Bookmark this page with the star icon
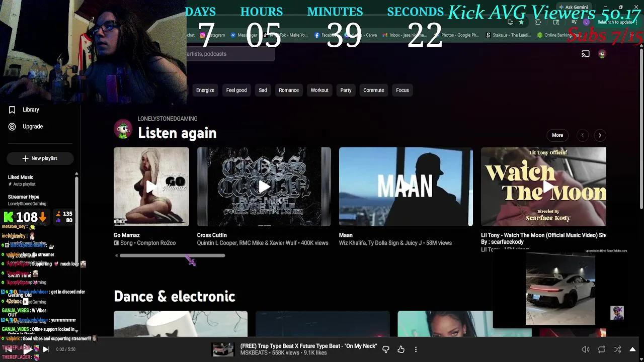Image resolution: width=644 pixels, height=362 pixels. (x=521, y=22)
